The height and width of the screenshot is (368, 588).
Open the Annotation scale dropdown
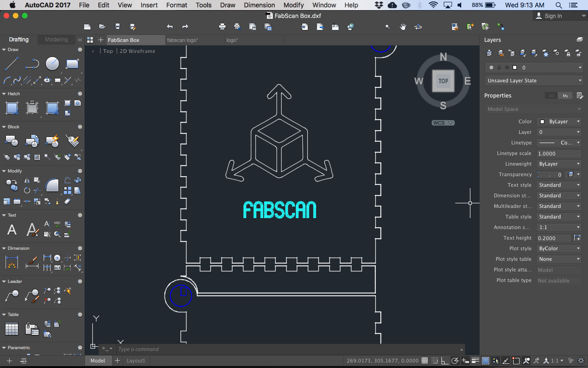(x=559, y=227)
